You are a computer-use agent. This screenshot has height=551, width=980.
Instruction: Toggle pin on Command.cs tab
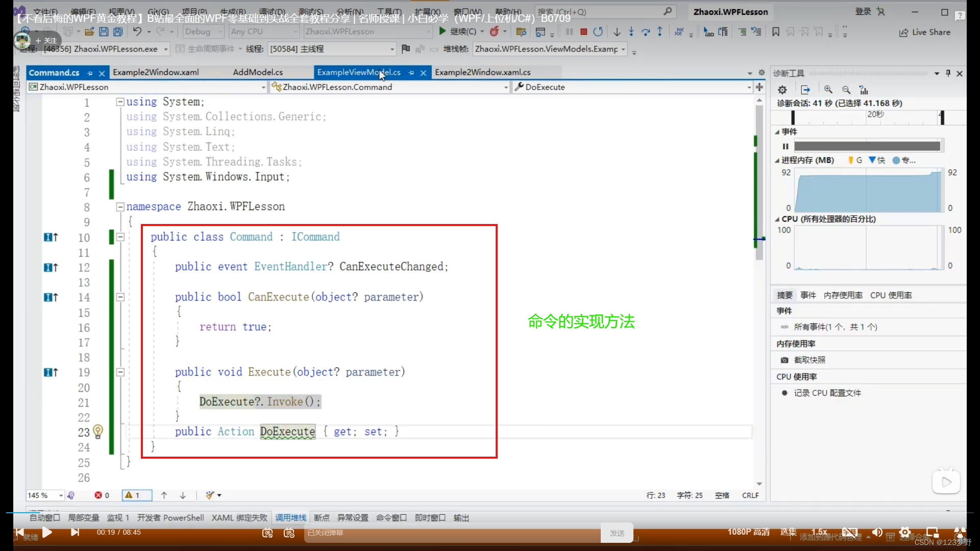(x=90, y=73)
